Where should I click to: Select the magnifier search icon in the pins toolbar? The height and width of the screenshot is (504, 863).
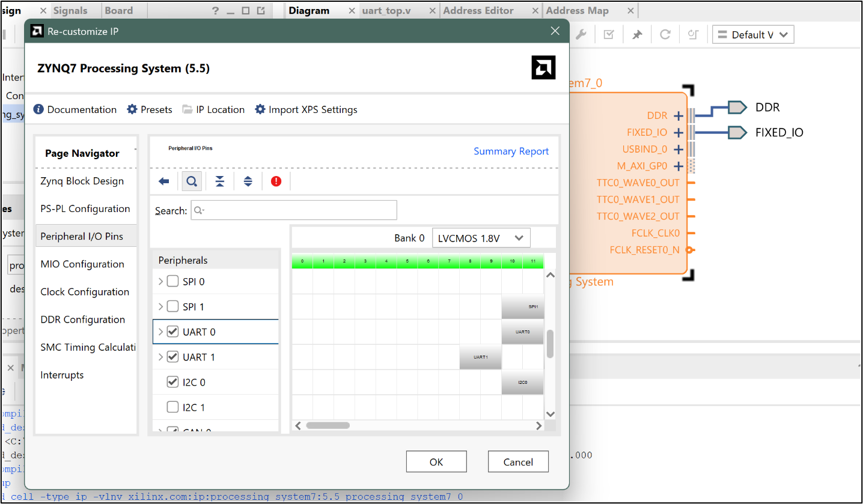point(192,181)
